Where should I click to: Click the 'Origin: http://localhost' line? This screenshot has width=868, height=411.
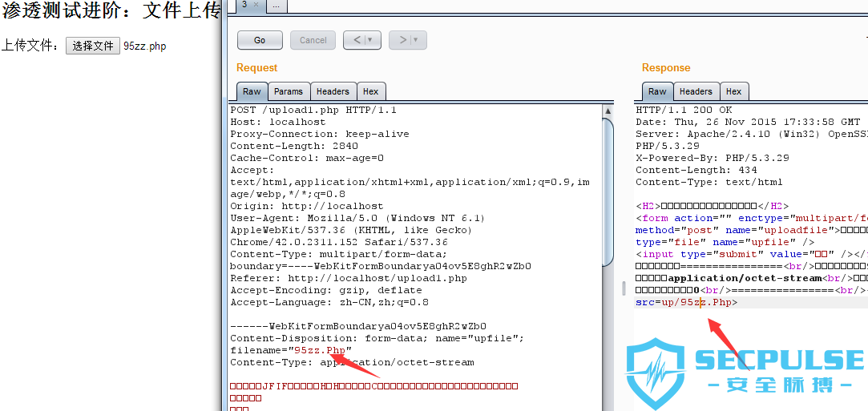tap(307, 207)
